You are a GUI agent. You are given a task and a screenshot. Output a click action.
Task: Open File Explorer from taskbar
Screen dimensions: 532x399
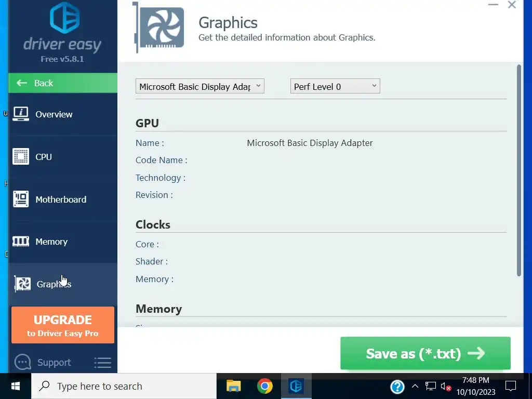[x=233, y=386]
